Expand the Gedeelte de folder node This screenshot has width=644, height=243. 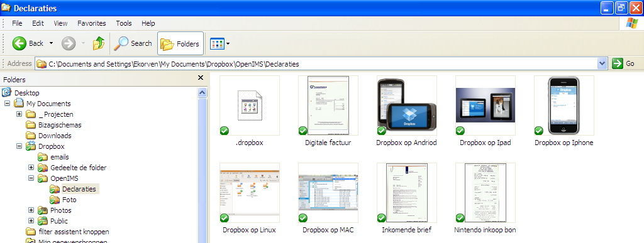[31, 168]
